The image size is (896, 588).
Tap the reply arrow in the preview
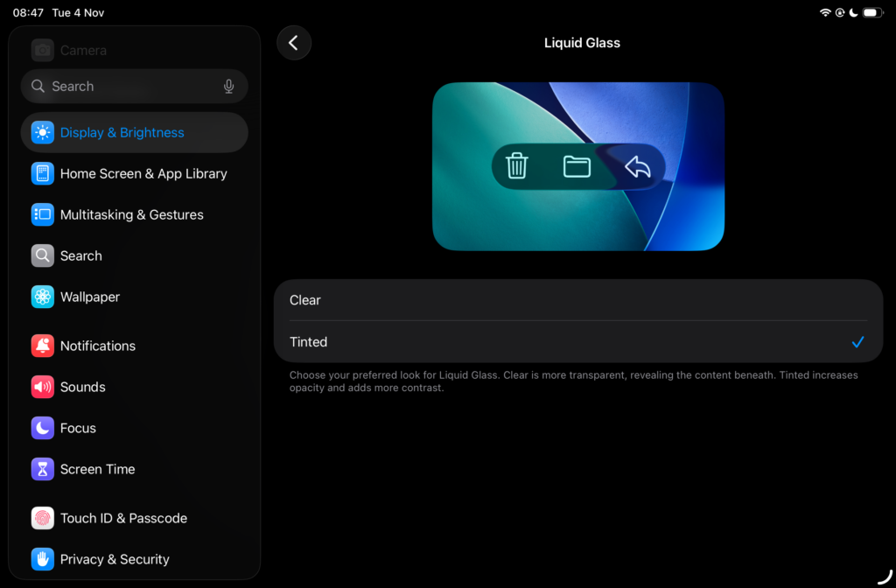point(637,165)
